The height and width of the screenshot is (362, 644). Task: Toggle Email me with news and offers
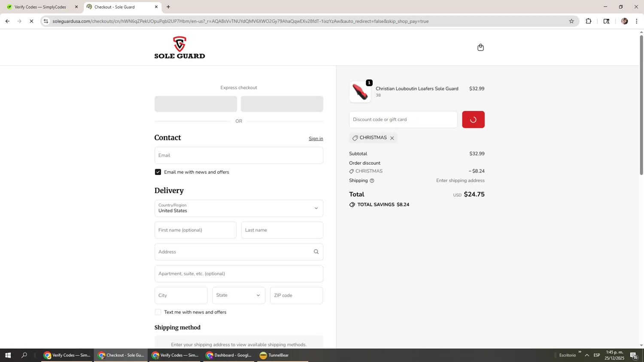[158, 172]
